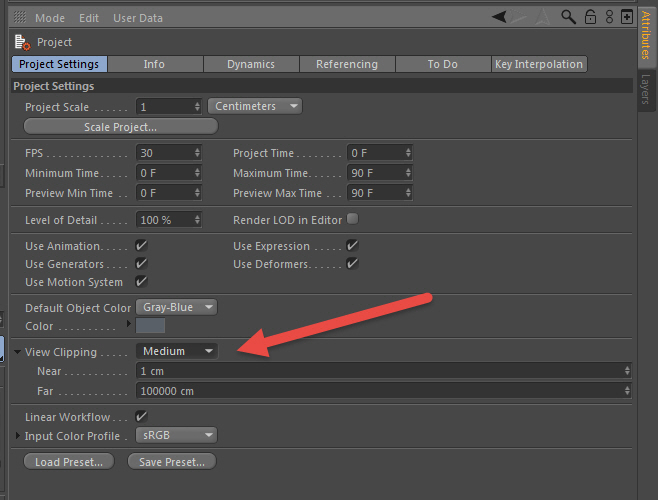Image resolution: width=658 pixels, height=500 pixels.
Task: Toggle the lock element icon
Action: click(x=590, y=17)
